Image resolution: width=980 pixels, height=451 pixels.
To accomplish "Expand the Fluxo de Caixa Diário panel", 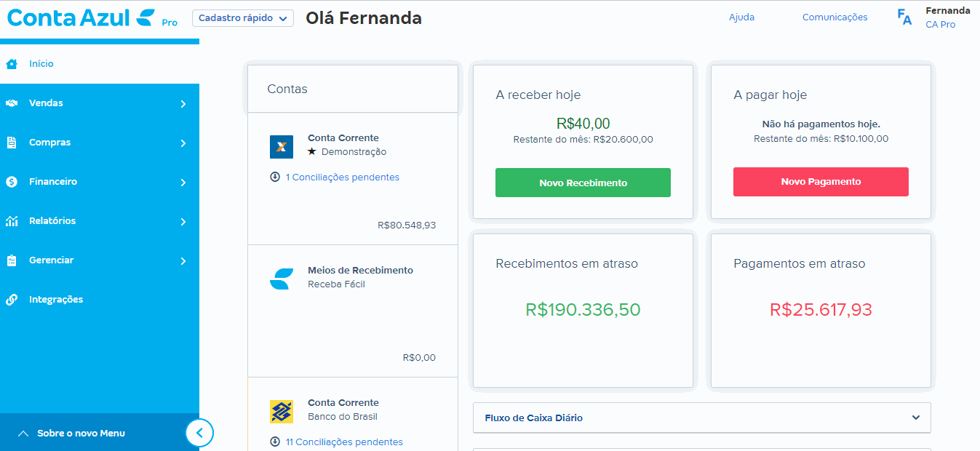I will (702, 418).
